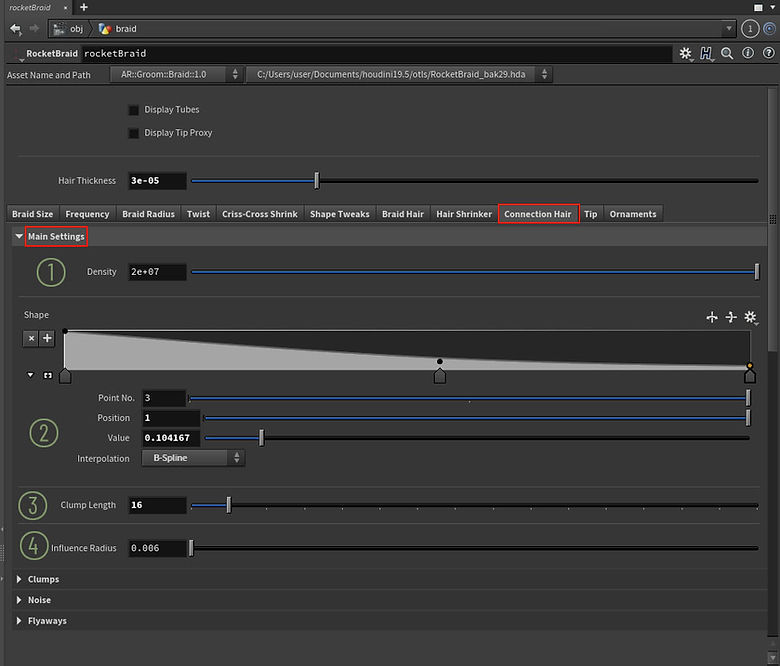Click the obj network icon in path

59,29
